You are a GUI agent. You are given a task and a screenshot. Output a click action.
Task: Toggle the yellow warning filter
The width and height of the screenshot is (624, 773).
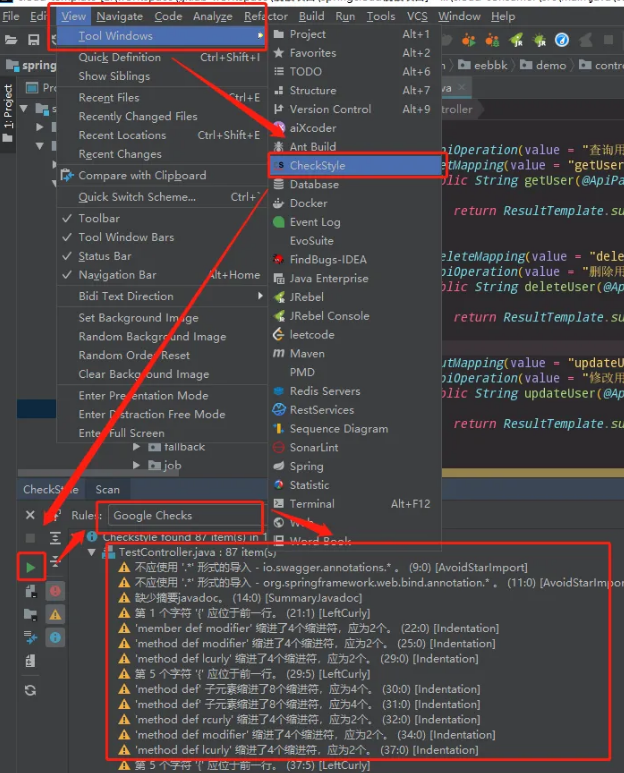pos(55,614)
